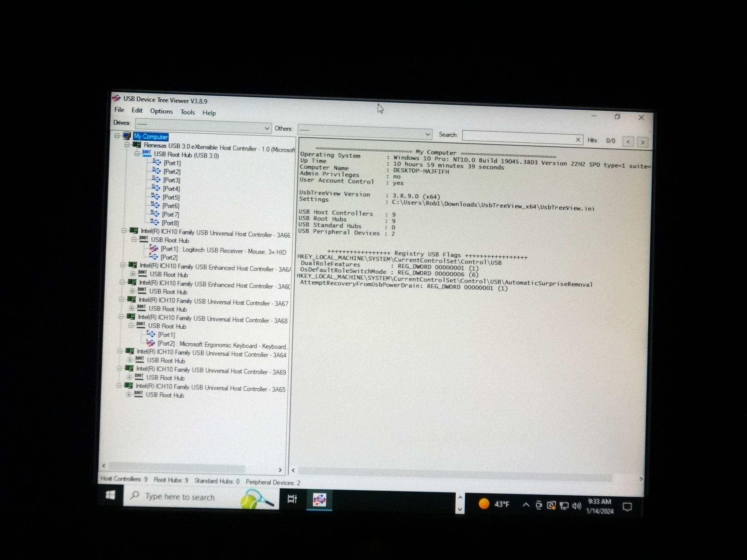
Task: Select the Logitech USB Receiver device icon
Action: coord(153,248)
